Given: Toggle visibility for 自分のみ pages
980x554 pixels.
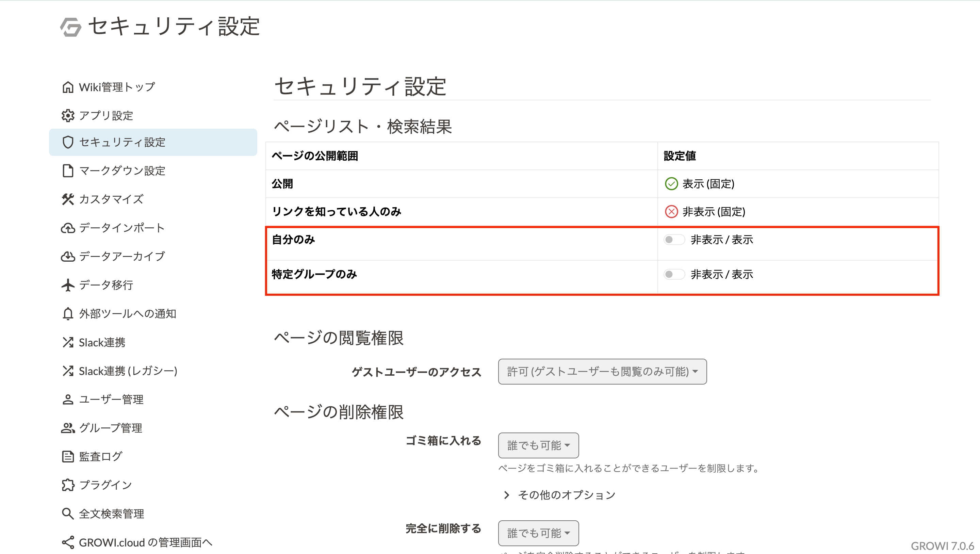Looking at the screenshot, I should 674,240.
